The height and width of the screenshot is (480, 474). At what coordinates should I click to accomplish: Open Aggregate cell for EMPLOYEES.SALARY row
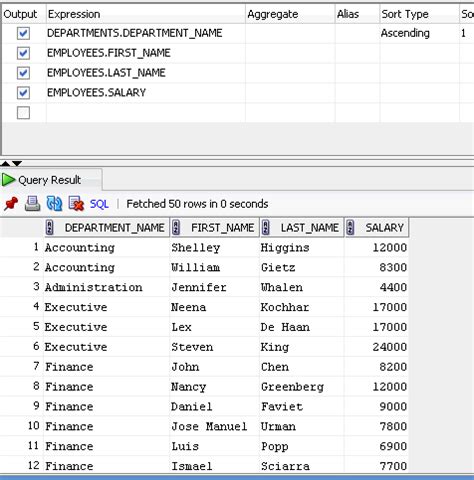290,93
